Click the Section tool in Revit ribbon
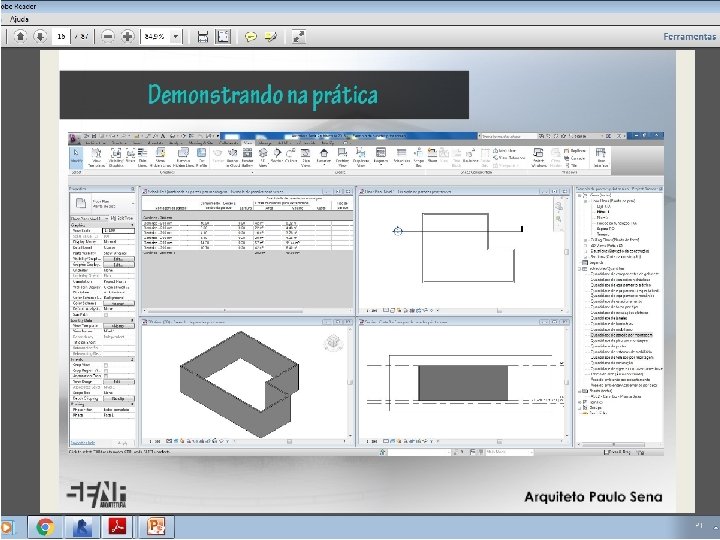720x540 pixels. [x=276, y=156]
